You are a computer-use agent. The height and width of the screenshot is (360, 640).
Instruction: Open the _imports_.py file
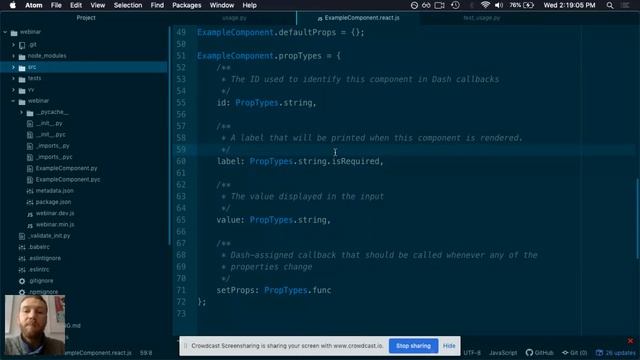pos(53,146)
